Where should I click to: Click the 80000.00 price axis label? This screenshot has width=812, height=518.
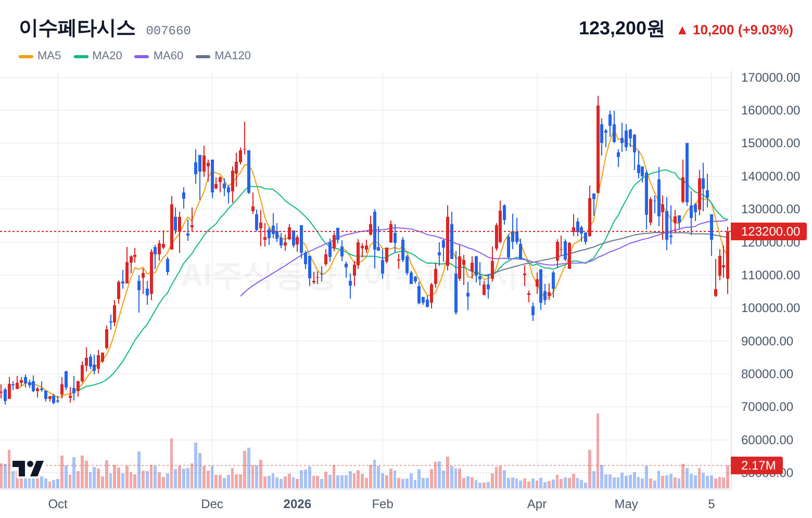[767, 374]
